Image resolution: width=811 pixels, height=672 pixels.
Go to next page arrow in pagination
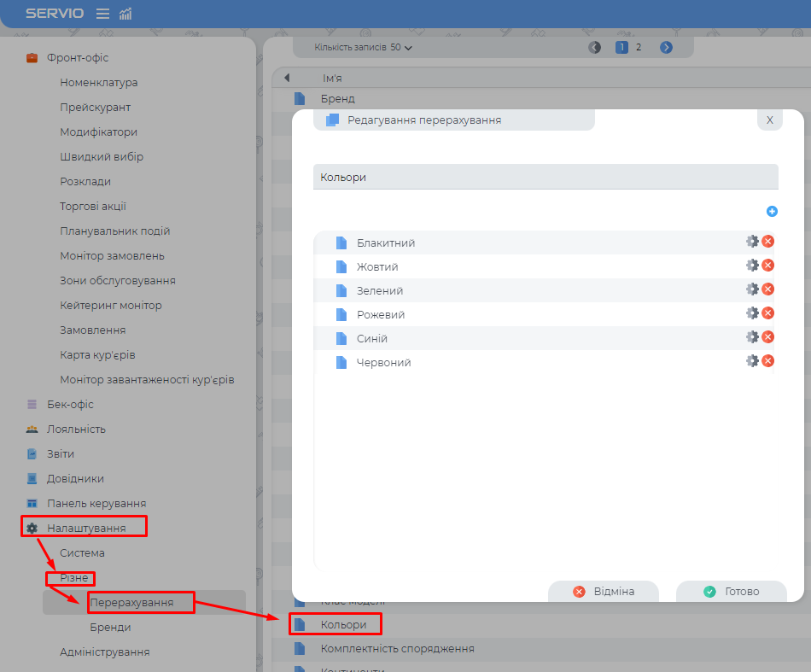(x=667, y=48)
